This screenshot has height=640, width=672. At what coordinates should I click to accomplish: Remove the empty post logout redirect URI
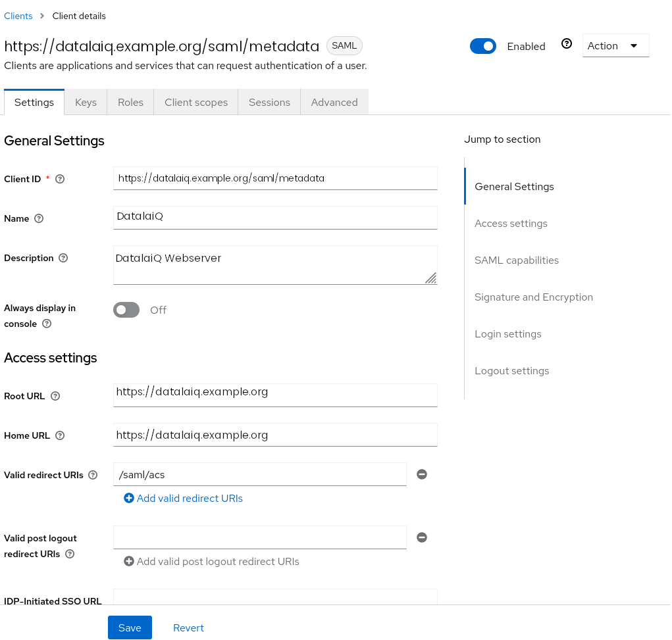tap(422, 537)
